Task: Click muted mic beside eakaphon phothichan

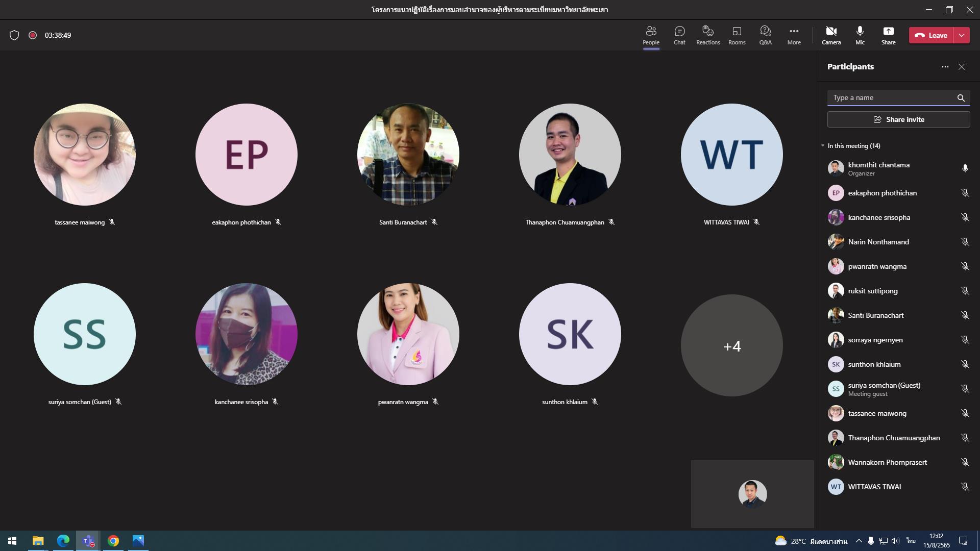Action: [965, 193]
